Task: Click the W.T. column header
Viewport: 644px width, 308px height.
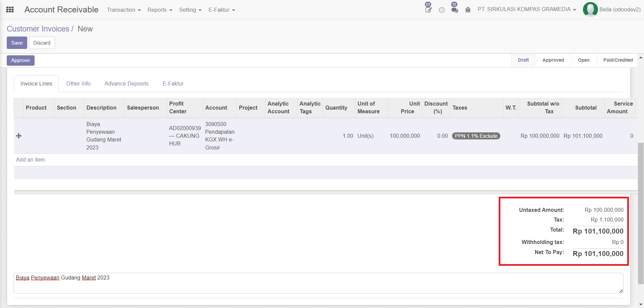Action: (x=511, y=108)
